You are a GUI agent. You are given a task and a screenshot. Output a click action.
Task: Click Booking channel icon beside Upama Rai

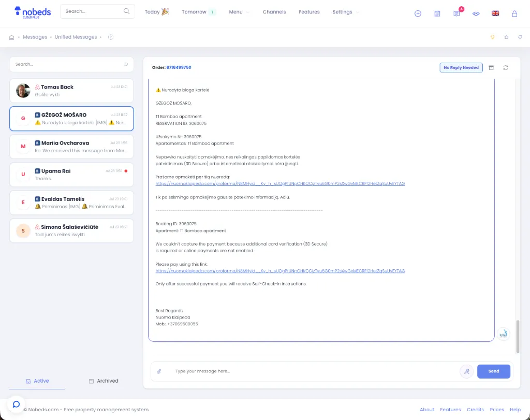(37, 171)
